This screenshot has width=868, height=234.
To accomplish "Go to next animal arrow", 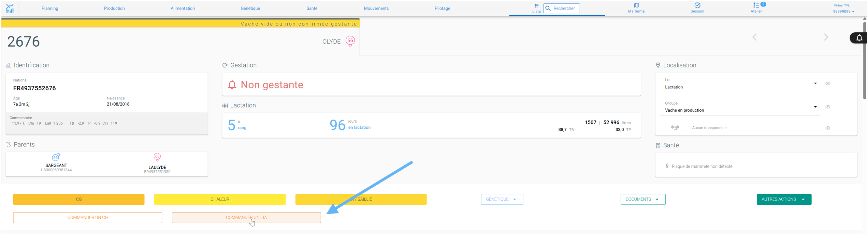I will (x=826, y=37).
